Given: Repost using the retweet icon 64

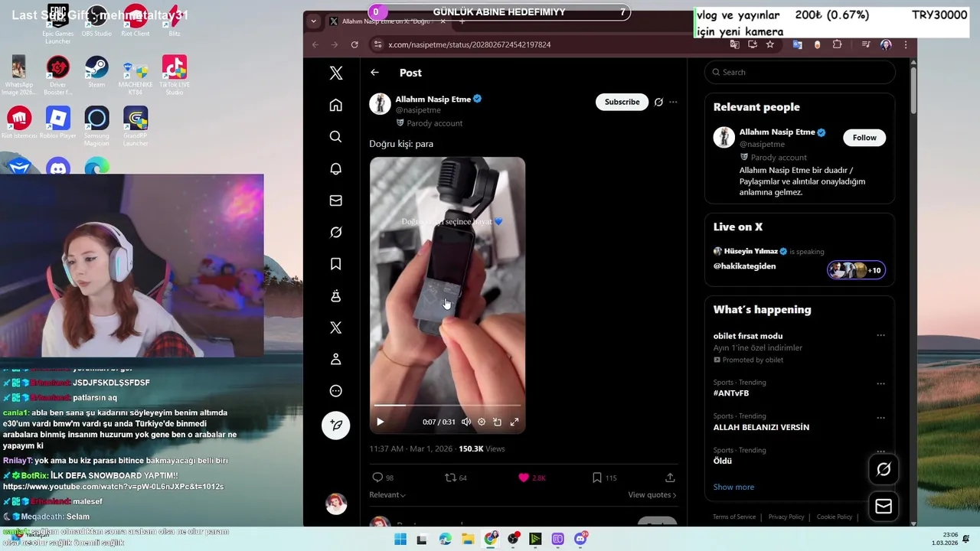Looking at the screenshot, I should [456, 478].
